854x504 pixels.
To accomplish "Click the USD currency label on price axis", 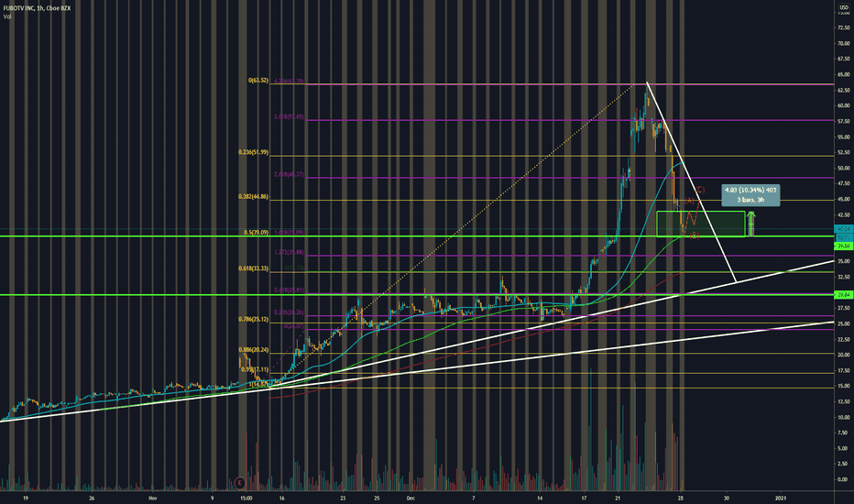I will (x=844, y=6).
